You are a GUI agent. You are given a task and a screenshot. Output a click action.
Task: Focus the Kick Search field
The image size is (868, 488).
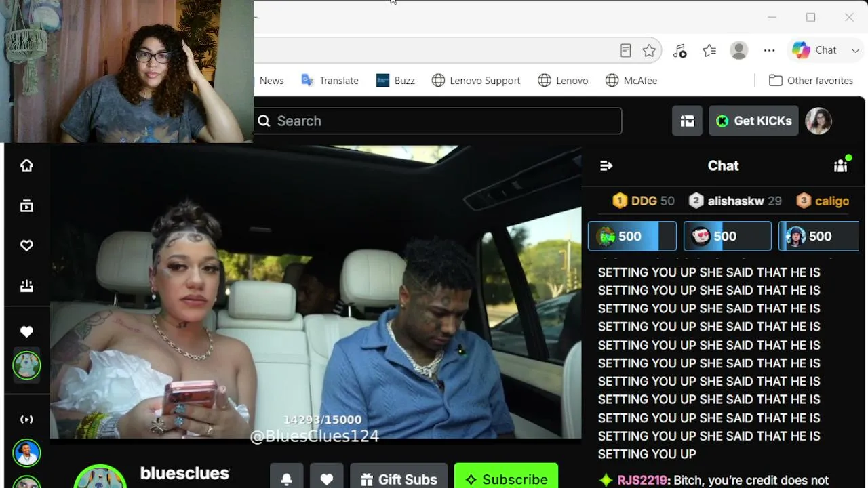[x=438, y=121]
